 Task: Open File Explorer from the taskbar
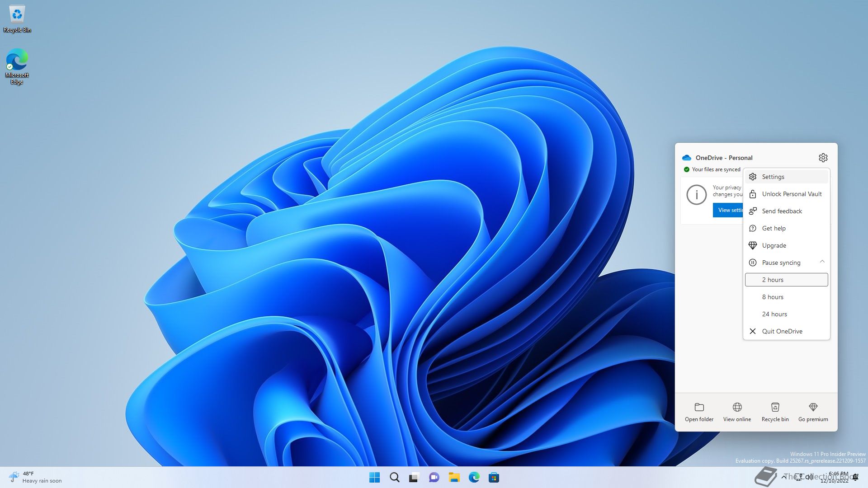[x=454, y=477]
